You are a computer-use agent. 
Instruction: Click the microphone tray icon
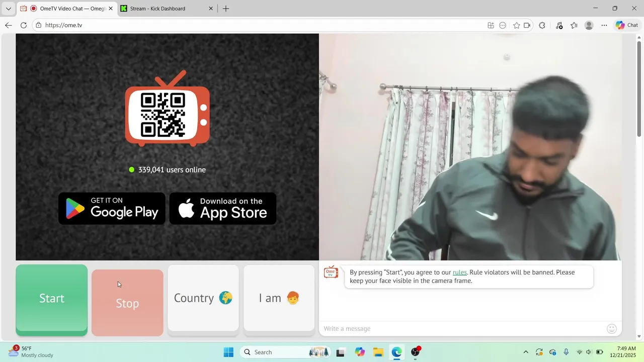pos(567,352)
